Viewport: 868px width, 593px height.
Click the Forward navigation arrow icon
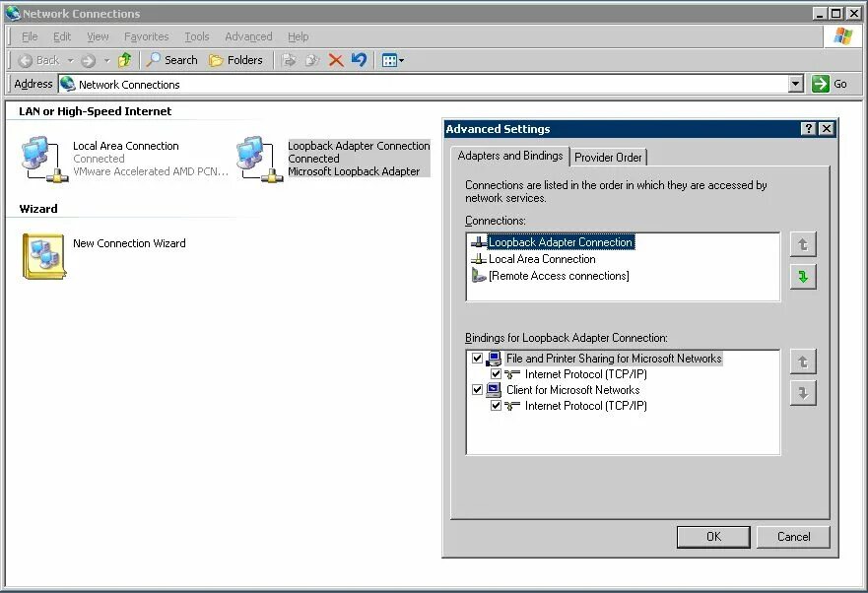[88, 60]
